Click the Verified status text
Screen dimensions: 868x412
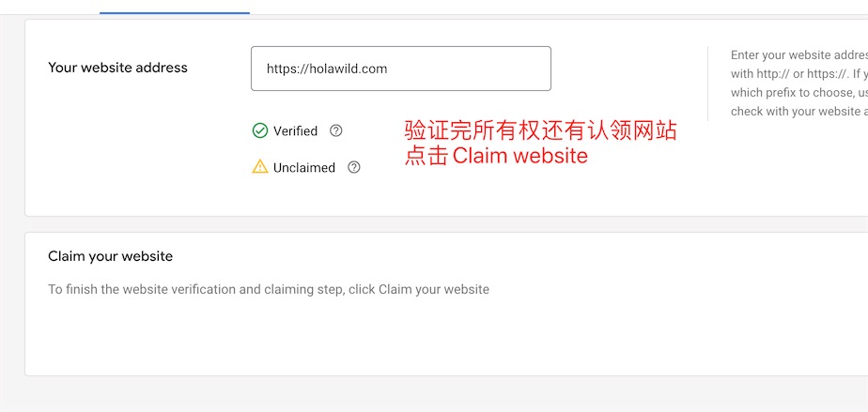pos(295,131)
